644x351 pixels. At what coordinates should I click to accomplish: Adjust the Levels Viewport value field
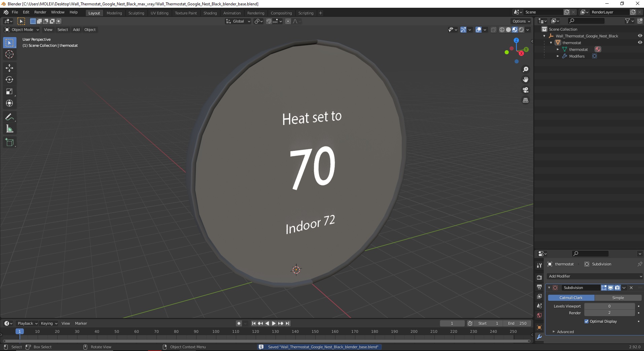tap(609, 306)
